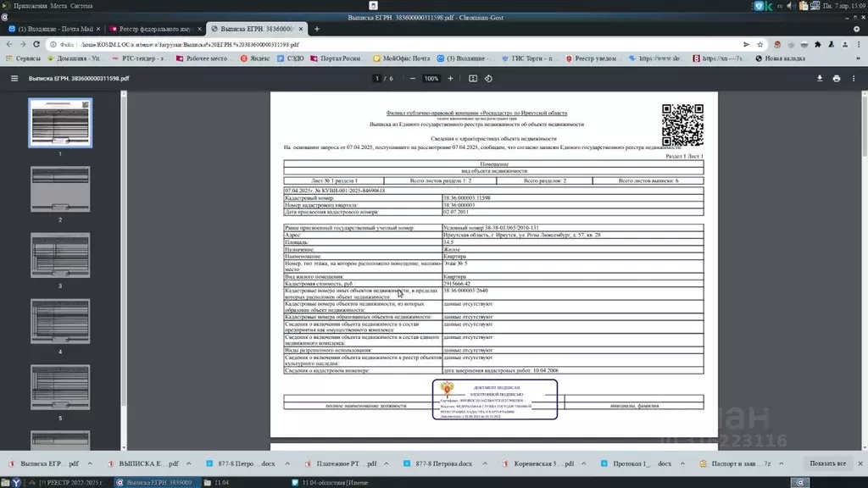The width and height of the screenshot is (868, 488).
Task: Reload the page in the browser
Action: [x=36, y=44]
